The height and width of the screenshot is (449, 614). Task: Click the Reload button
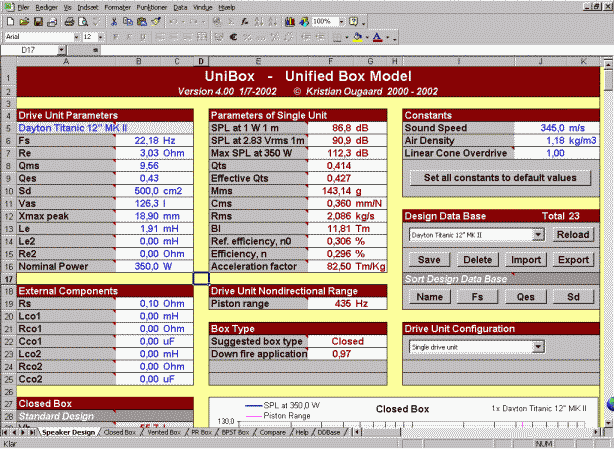tap(573, 234)
